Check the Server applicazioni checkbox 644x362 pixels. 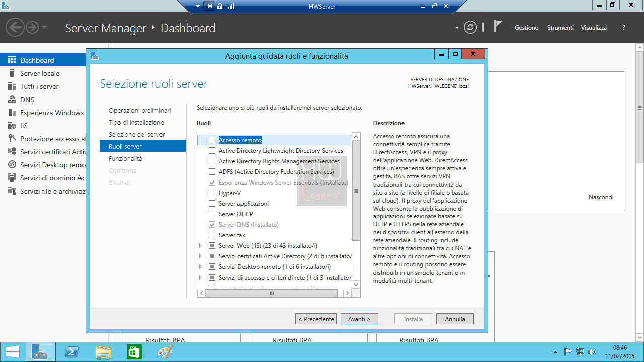click(x=212, y=204)
